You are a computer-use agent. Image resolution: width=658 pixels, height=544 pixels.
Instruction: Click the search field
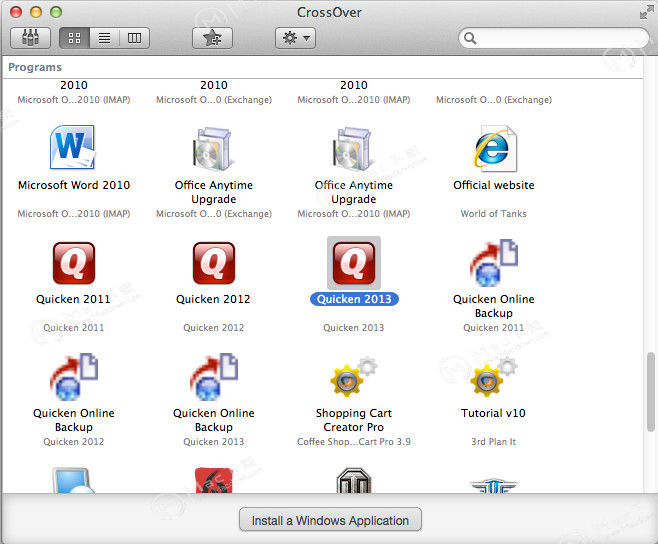554,38
